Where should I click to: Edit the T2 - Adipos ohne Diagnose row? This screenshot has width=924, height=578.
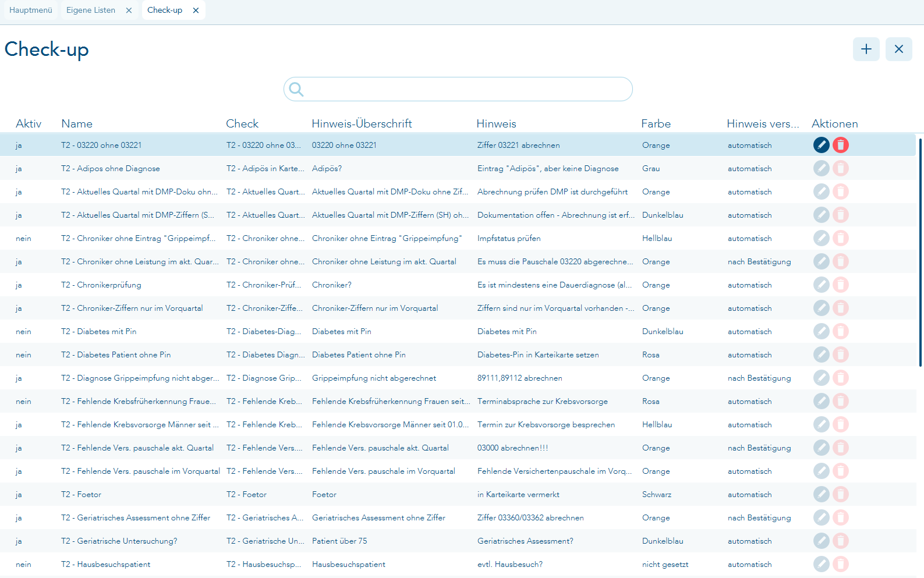click(x=821, y=168)
